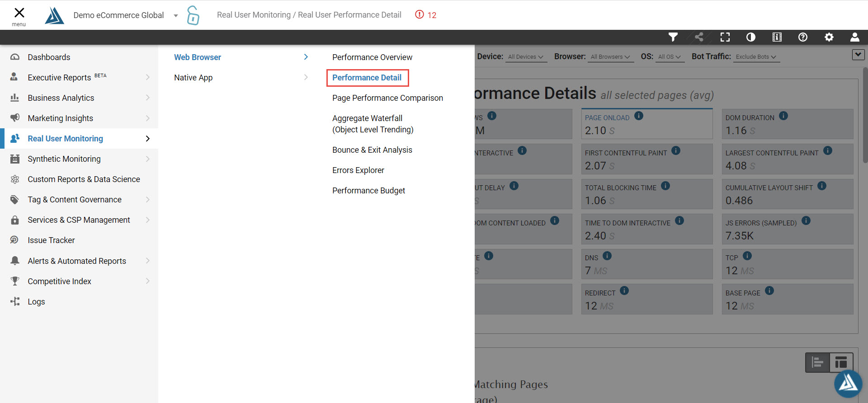Open the Device All Devices dropdown

526,57
